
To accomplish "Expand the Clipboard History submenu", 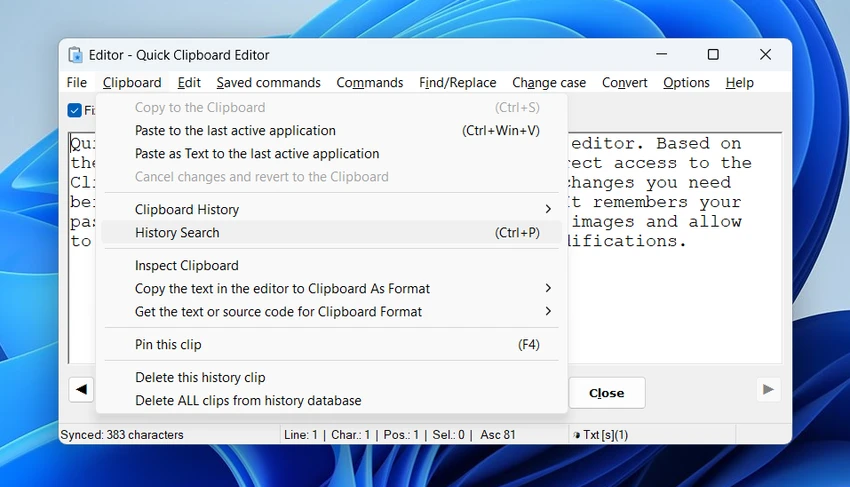I will click(332, 209).
